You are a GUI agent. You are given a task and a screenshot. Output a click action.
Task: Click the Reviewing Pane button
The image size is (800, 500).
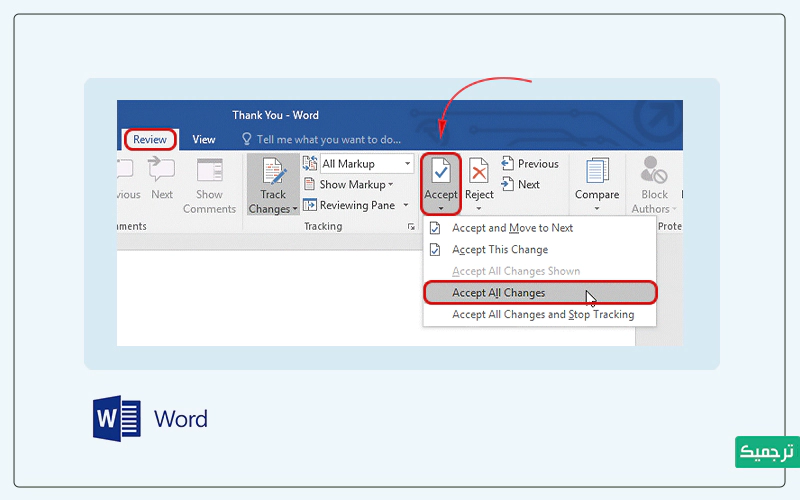[357, 205]
